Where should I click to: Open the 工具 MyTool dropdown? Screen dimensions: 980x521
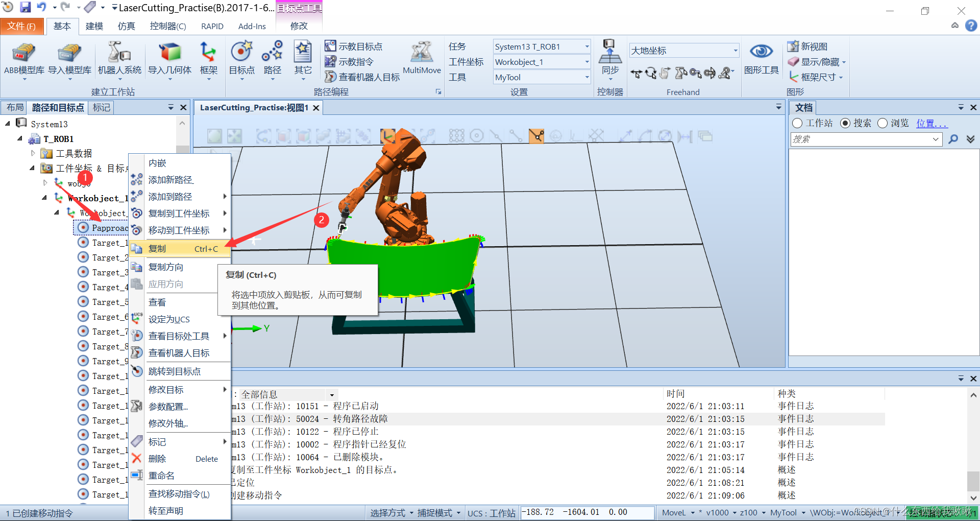point(586,77)
